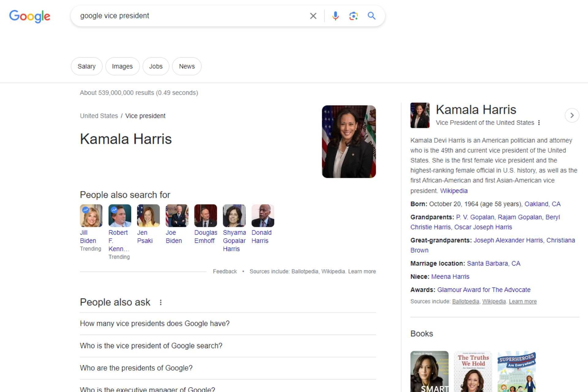The height and width of the screenshot is (392, 588).
Task: Click small Kamala Harris knowledge panel thumbnail
Action: coord(420,115)
